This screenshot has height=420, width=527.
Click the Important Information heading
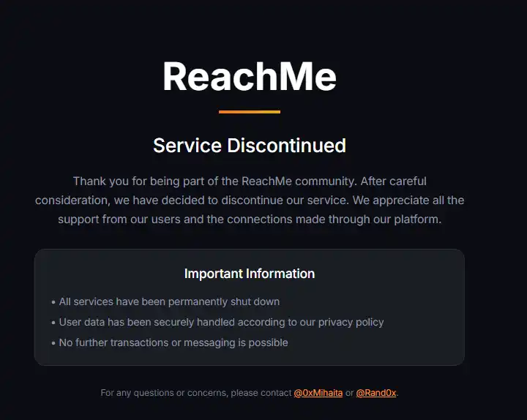pos(250,274)
